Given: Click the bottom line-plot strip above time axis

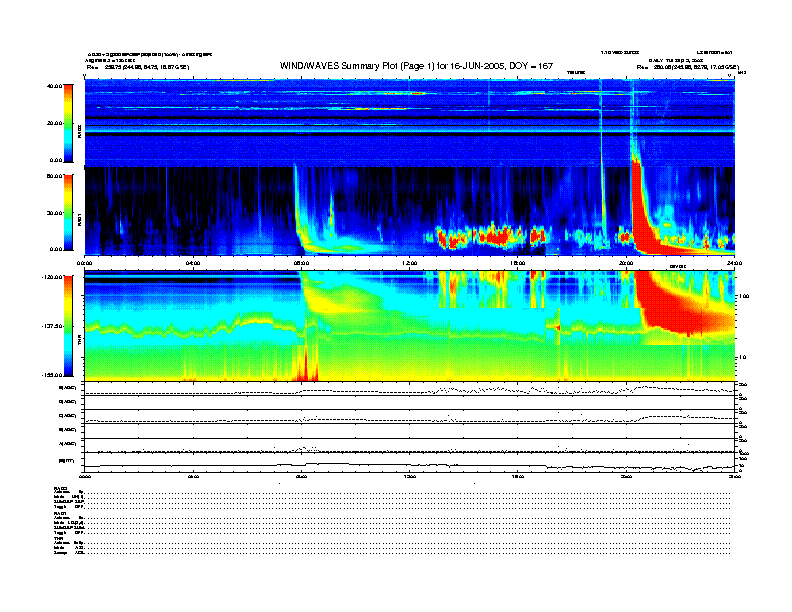Looking at the screenshot, I should point(410,462).
